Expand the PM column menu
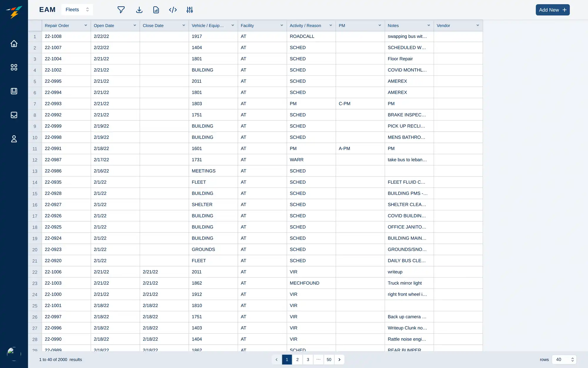The height and width of the screenshot is (368, 588). (380, 25)
